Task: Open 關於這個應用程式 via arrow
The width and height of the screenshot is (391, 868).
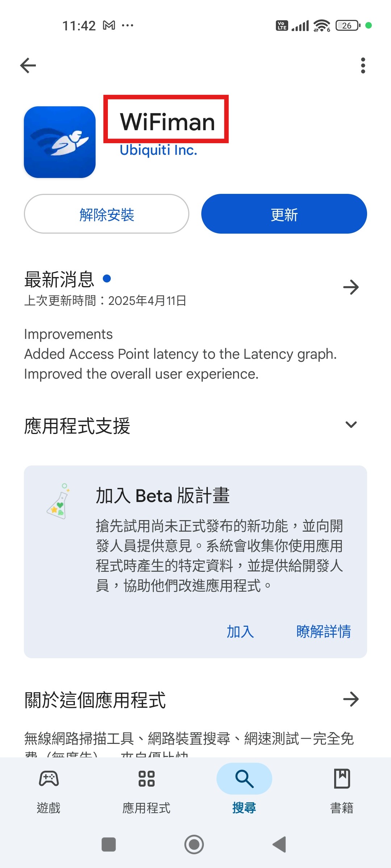Action: pyautogui.click(x=351, y=699)
